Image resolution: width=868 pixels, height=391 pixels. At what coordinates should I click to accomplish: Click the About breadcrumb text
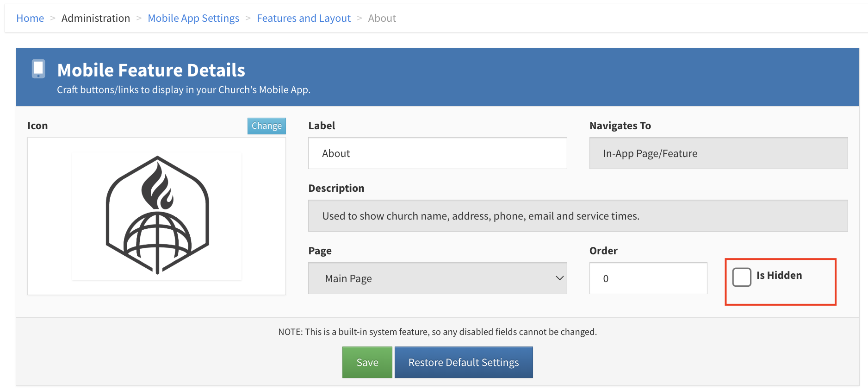382,18
